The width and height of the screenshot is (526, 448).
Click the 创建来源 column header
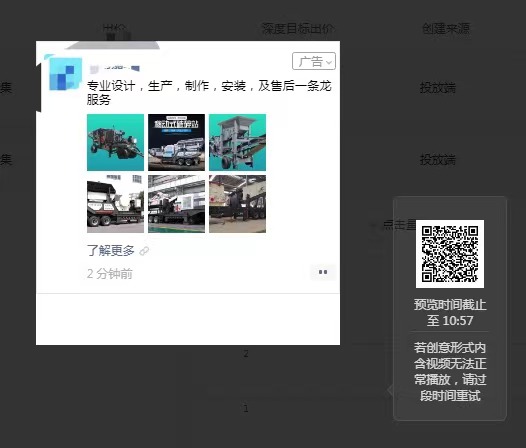coord(446,29)
